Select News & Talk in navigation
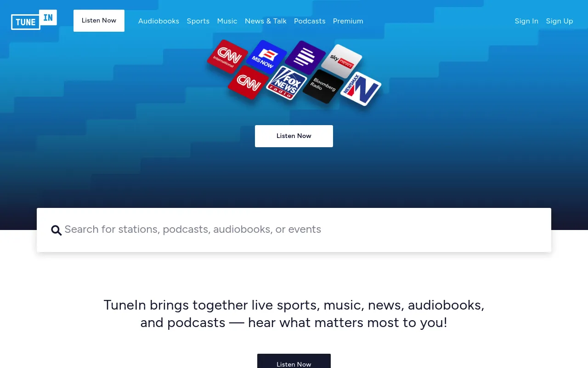This screenshot has width=588, height=368. [x=266, y=21]
